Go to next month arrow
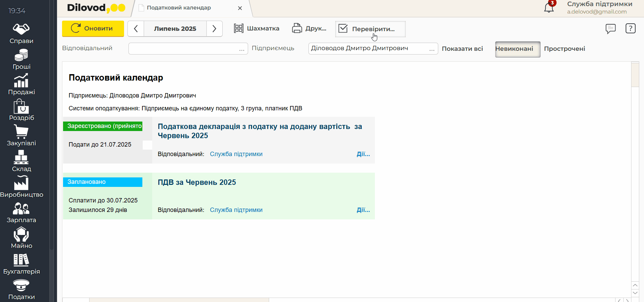This screenshot has height=302, width=644. 214,29
